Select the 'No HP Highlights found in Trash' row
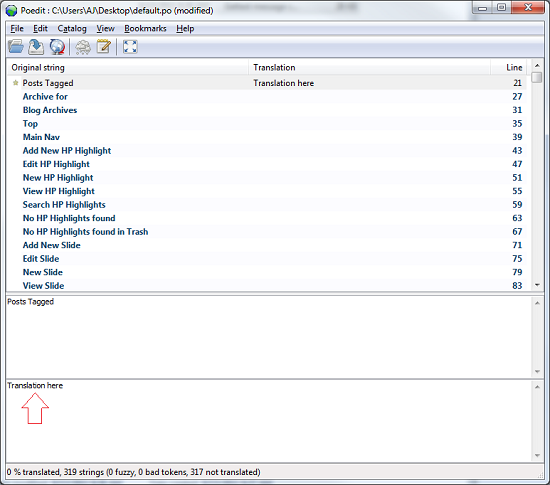Image resolution: width=550 pixels, height=485 pixels. point(266,232)
